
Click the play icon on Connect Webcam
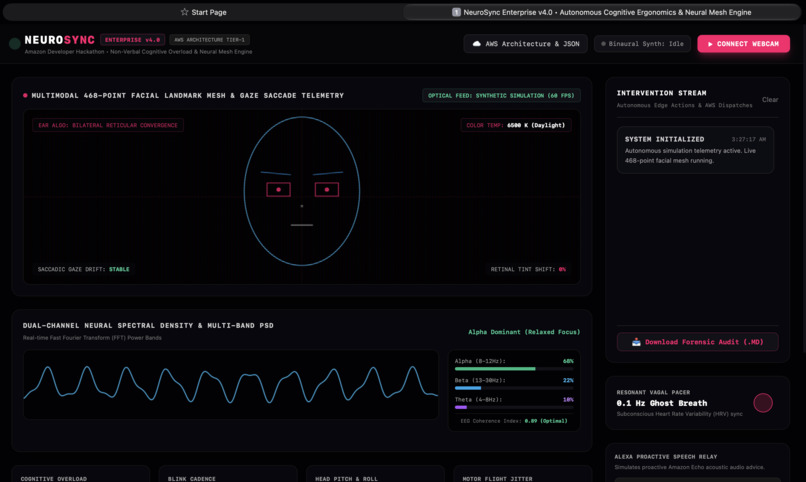point(710,44)
